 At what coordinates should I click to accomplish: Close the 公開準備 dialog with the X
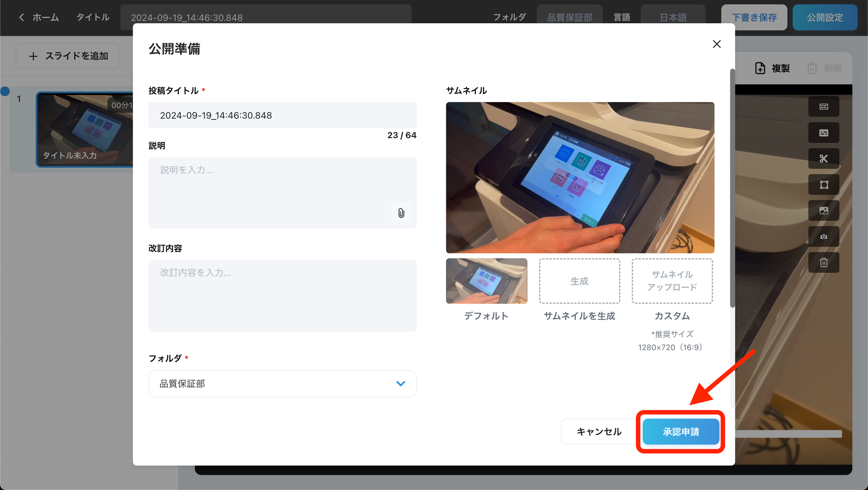(717, 44)
